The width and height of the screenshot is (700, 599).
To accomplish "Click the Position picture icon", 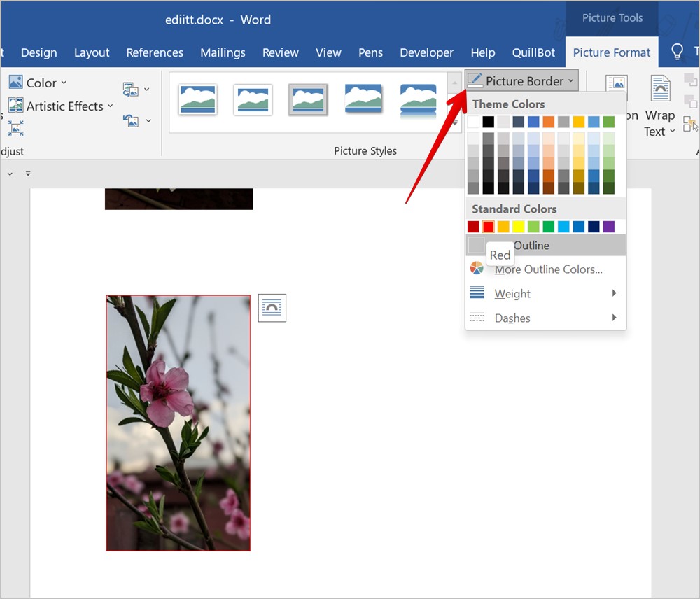I will click(x=617, y=83).
